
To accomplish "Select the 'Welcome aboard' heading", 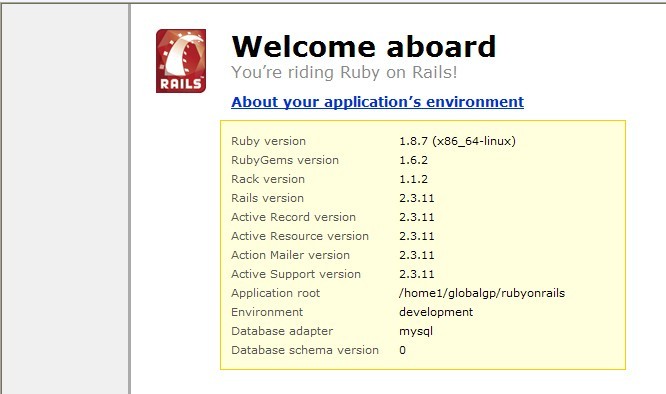I will click(x=364, y=46).
